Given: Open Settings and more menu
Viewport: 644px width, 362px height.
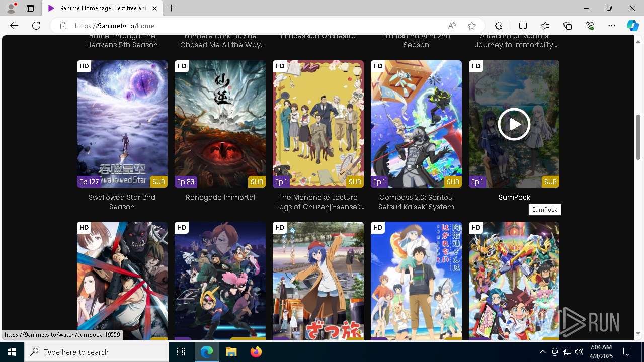Looking at the screenshot, I should 612,26.
